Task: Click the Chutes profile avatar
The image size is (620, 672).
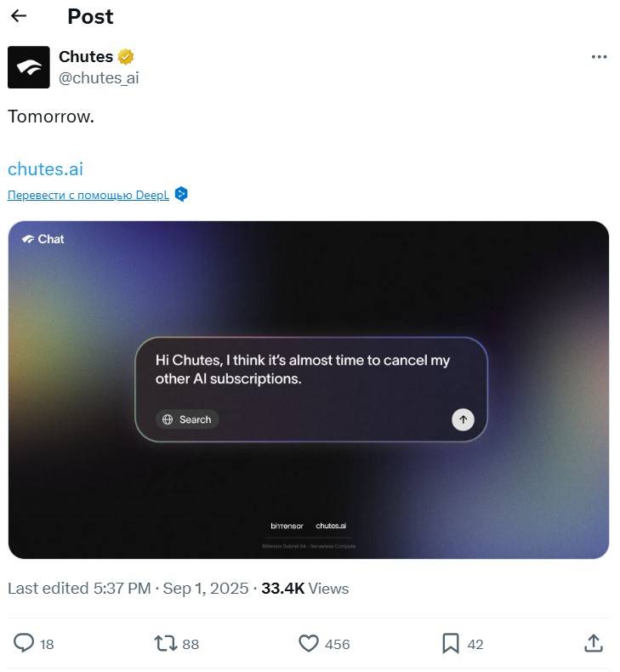Action: 29,67
